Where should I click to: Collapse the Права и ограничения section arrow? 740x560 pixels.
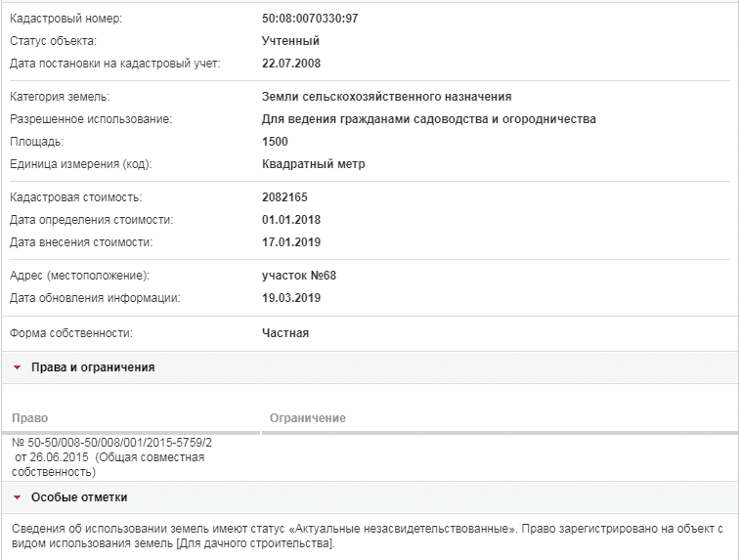click(x=18, y=367)
